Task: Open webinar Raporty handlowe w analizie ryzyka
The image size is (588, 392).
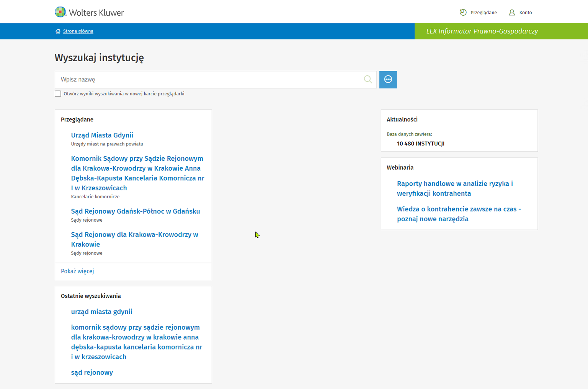Action: point(454,188)
